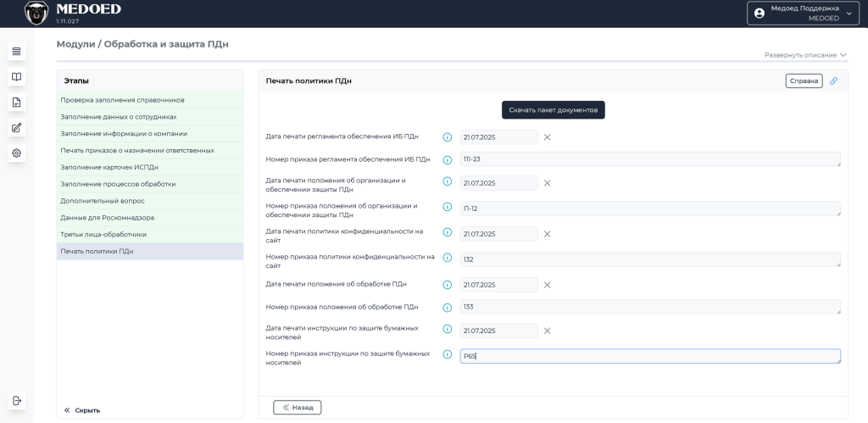The height and width of the screenshot is (423, 868).
Task: Open the edit pencil icon in left sidebar
Action: tap(17, 128)
